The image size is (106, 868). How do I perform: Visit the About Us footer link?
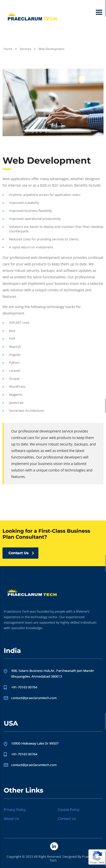11,819
